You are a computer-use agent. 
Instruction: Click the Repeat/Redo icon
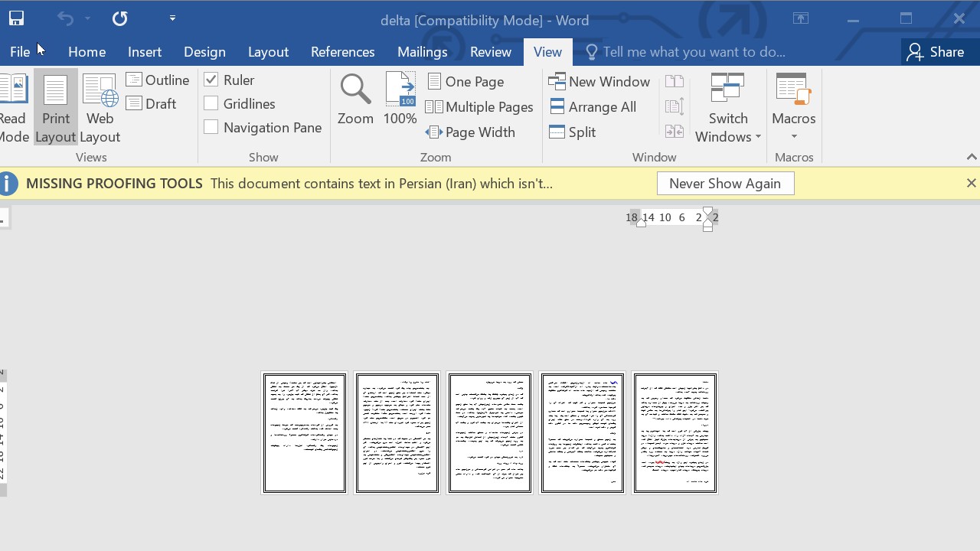pyautogui.click(x=119, y=18)
